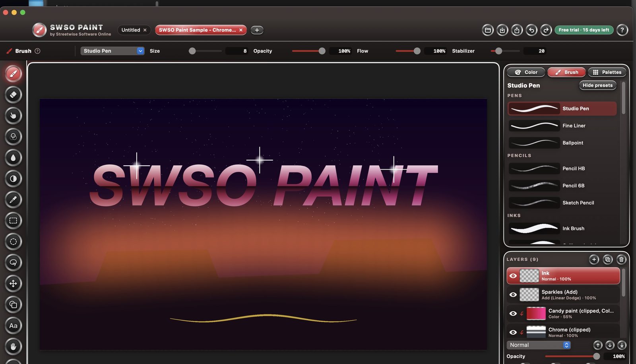Move layer up with arrow button
This screenshot has height=364, width=636.
597,345
